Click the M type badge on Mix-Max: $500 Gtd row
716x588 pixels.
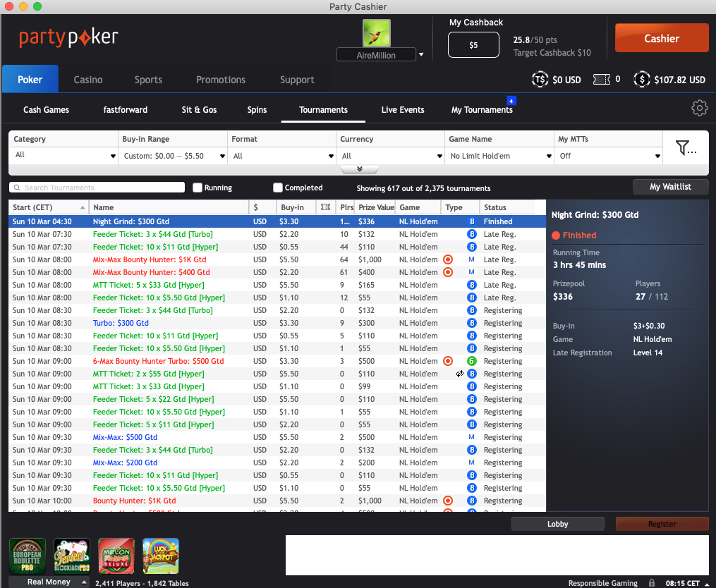click(472, 437)
